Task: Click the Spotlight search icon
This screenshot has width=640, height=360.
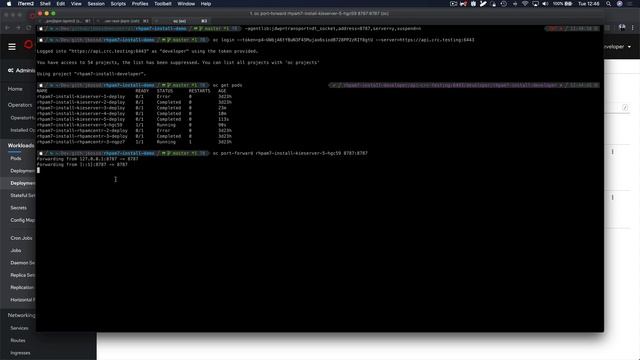Action: [x=609, y=4]
